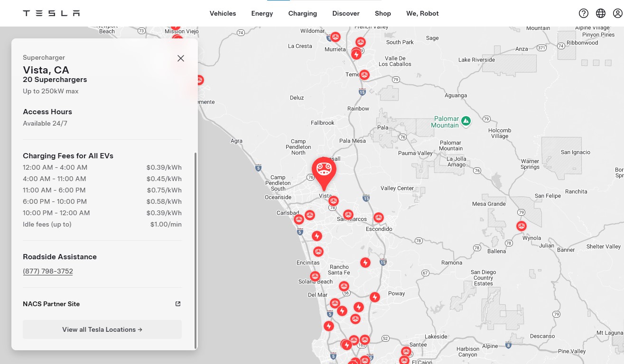Select the charger pin at Solana Beach
This screenshot has width=624, height=364.
[315, 276]
